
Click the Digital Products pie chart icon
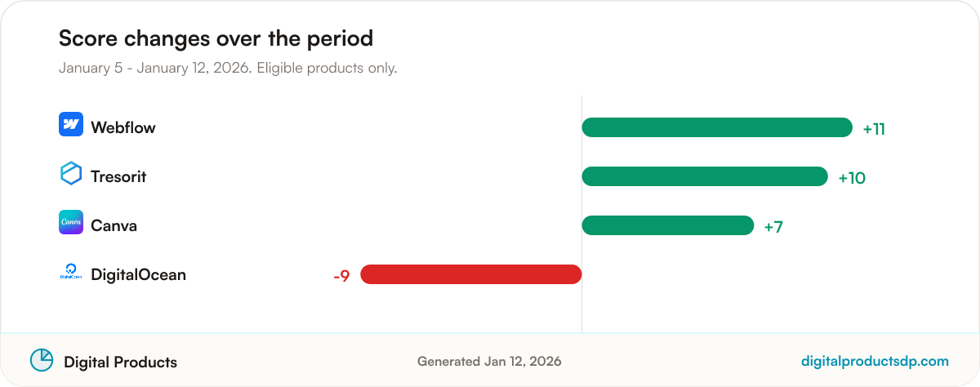point(42,360)
